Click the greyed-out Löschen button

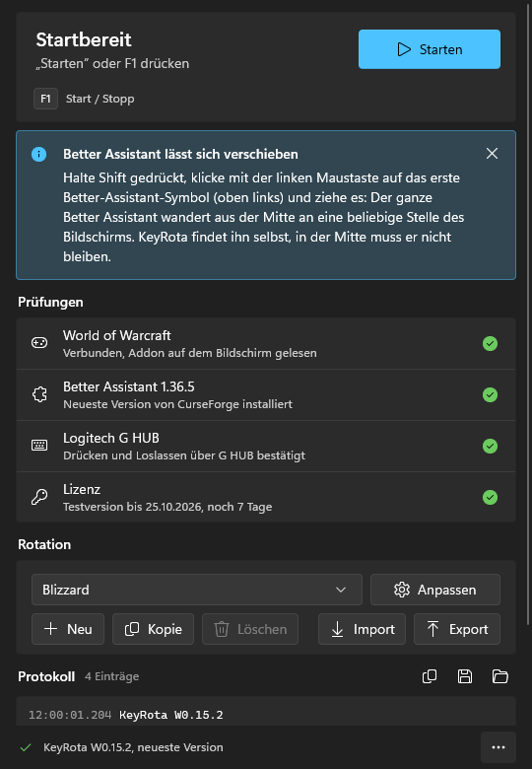(250, 629)
